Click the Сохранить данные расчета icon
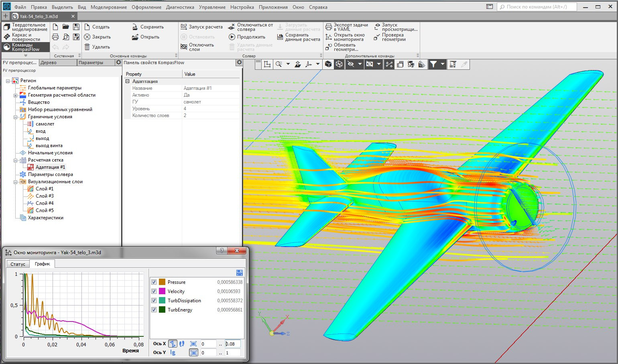 point(280,37)
